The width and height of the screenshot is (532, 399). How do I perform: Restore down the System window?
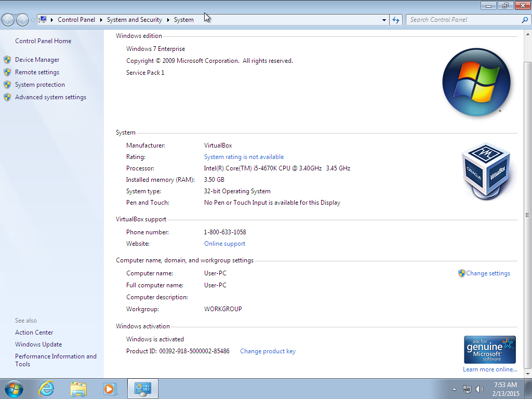pyautogui.click(x=506, y=5)
